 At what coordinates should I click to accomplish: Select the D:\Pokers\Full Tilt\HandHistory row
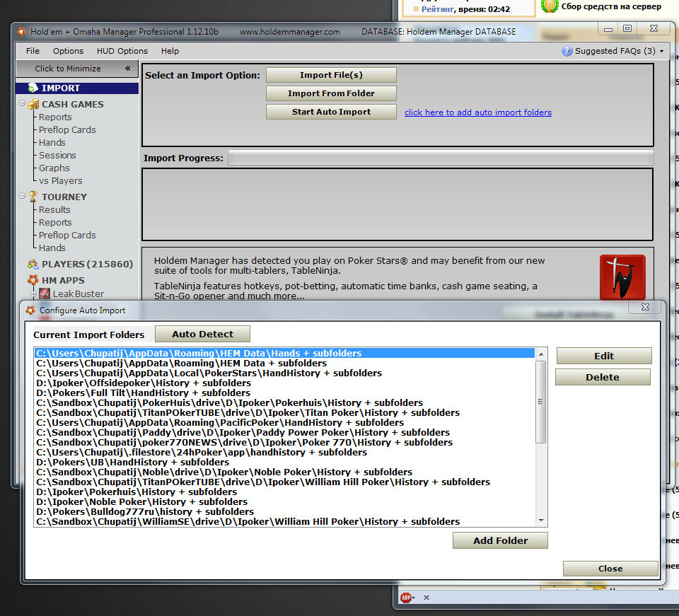tap(284, 393)
